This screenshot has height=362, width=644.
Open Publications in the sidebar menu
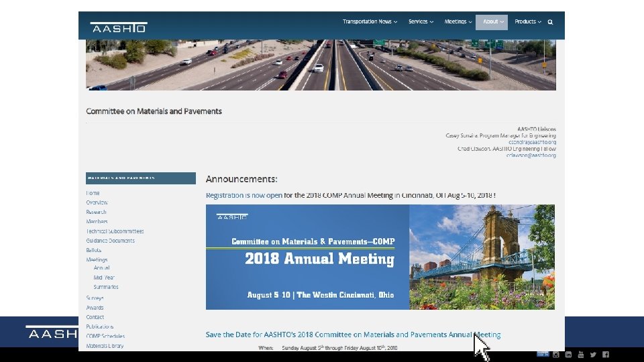(x=100, y=326)
